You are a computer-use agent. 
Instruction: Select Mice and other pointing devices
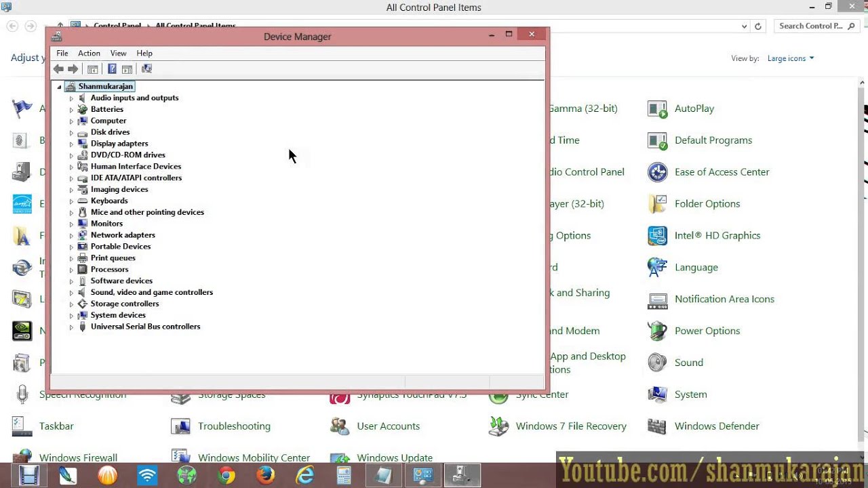[147, 212]
